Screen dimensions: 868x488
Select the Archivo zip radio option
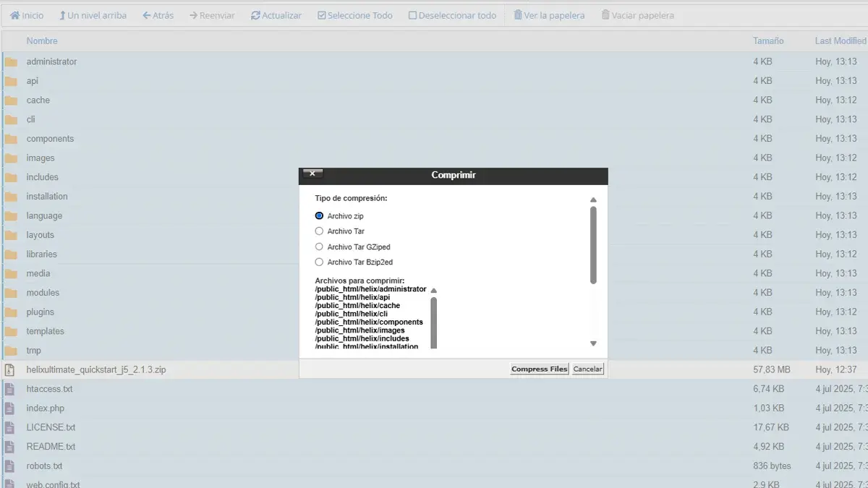[319, 215]
